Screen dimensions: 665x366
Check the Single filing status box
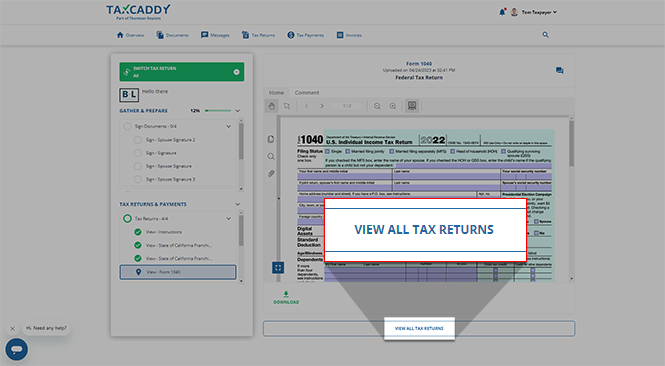pyautogui.click(x=327, y=151)
